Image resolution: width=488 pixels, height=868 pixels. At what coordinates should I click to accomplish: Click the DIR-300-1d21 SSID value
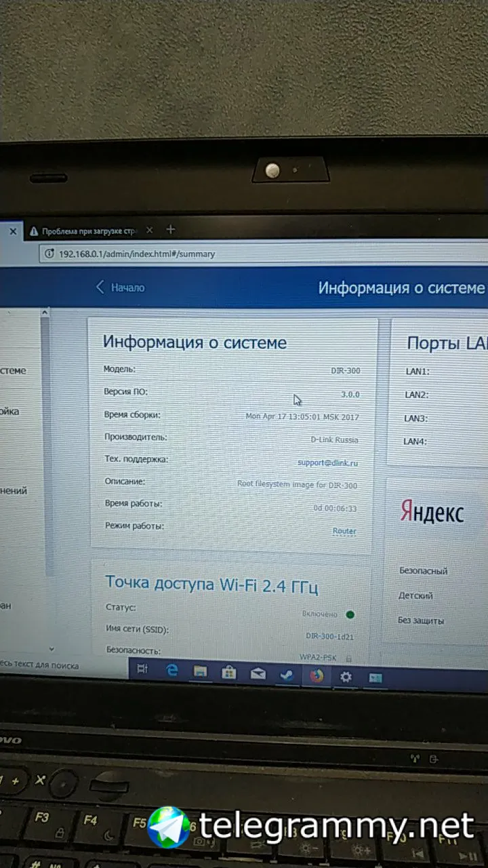(x=329, y=636)
